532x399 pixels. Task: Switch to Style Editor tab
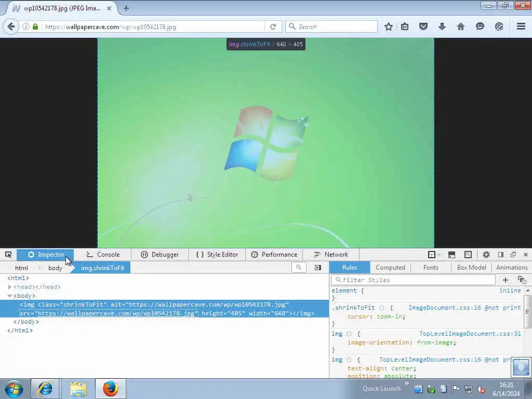(217, 255)
